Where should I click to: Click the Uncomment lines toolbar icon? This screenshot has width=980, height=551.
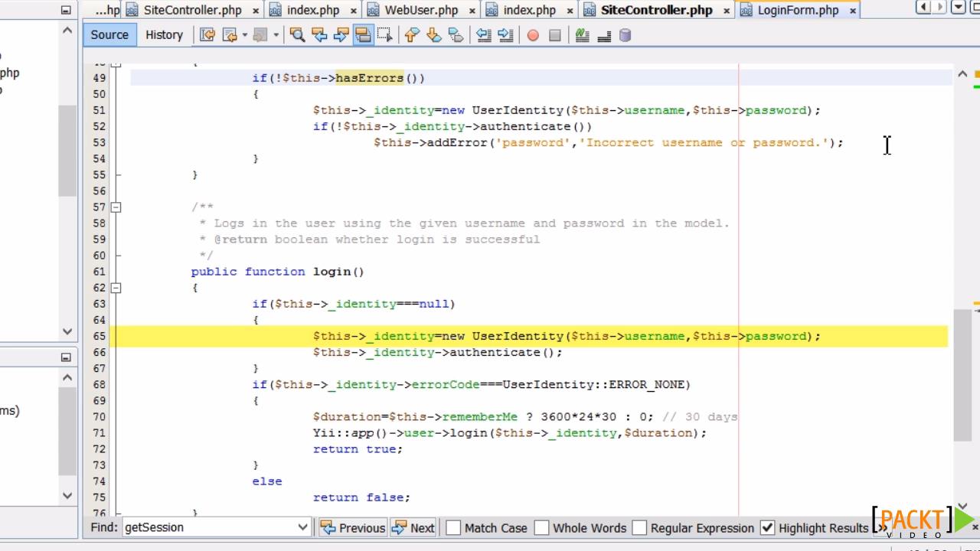click(x=604, y=35)
